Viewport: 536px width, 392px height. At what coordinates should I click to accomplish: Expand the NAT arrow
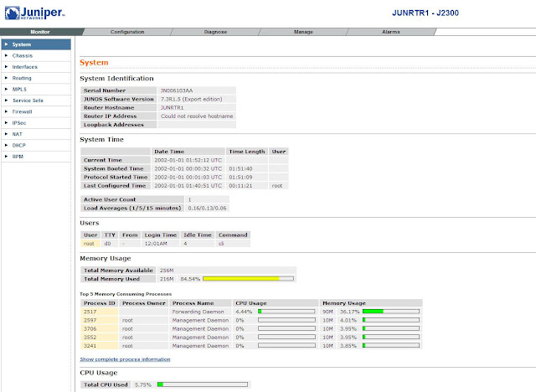tap(6, 134)
